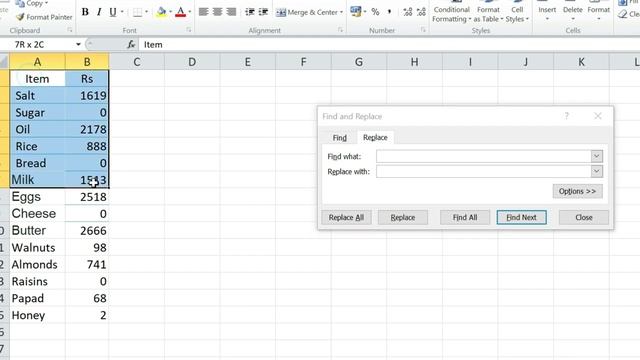The width and height of the screenshot is (640, 360).
Task: Select column F header
Action: pos(303,62)
